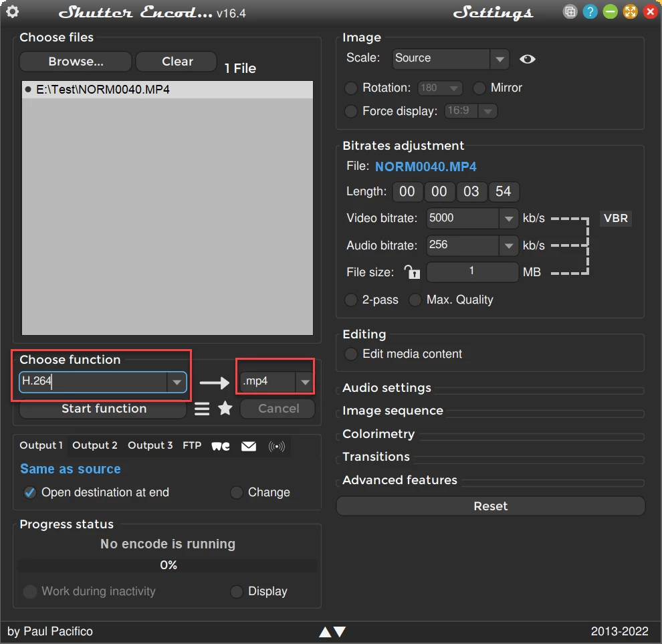The image size is (662, 644).
Task: Enable the Rotation option
Action: pos(351,88)
